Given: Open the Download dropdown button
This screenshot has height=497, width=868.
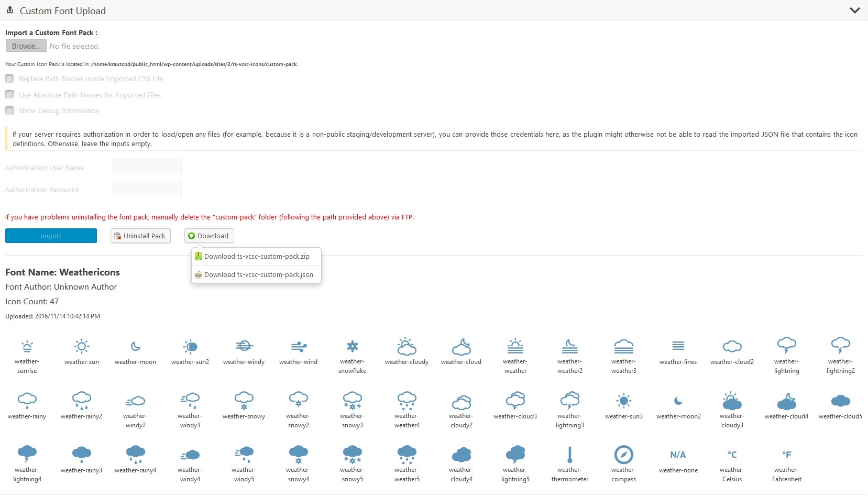Looking at the screenshot, I should click(x=209, y=236).
